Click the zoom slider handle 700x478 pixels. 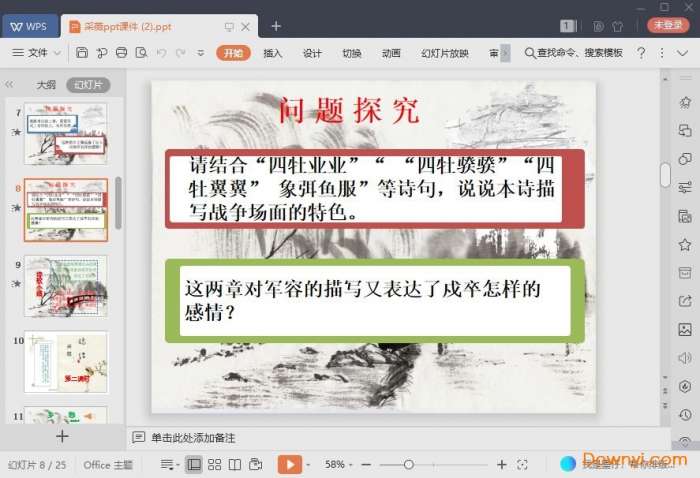point(408,465)
